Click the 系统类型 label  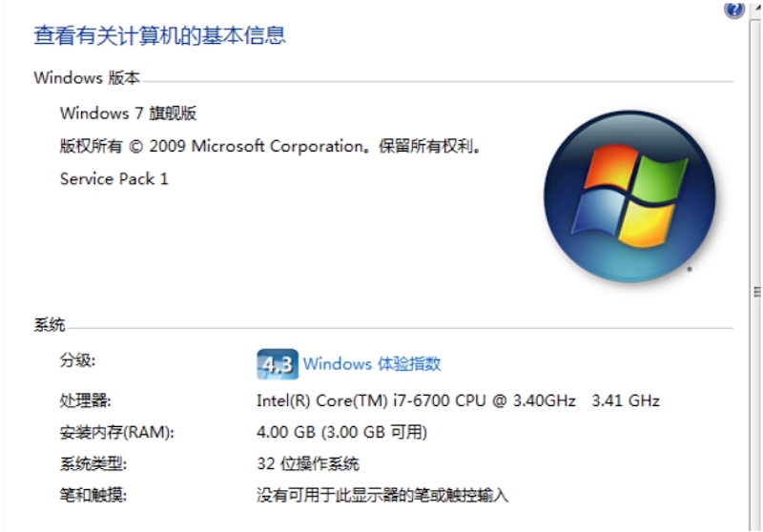click(x=93, y=464)
